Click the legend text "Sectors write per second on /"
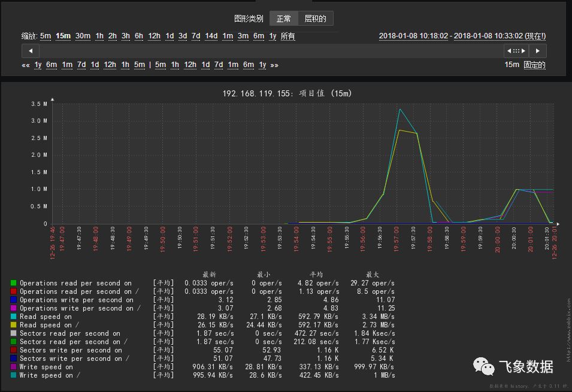 coord(74,358)
